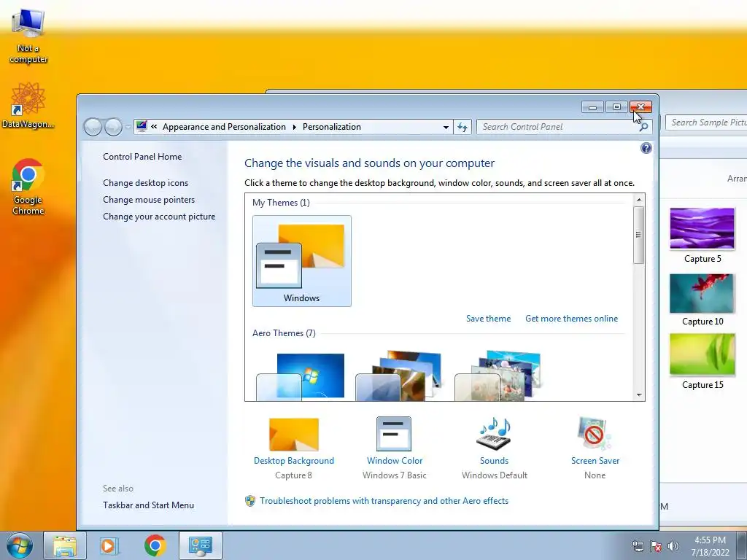Open Desktop Background settings icon
The width and height of the screenshot is (747, 560).
[x=294, y=435]
